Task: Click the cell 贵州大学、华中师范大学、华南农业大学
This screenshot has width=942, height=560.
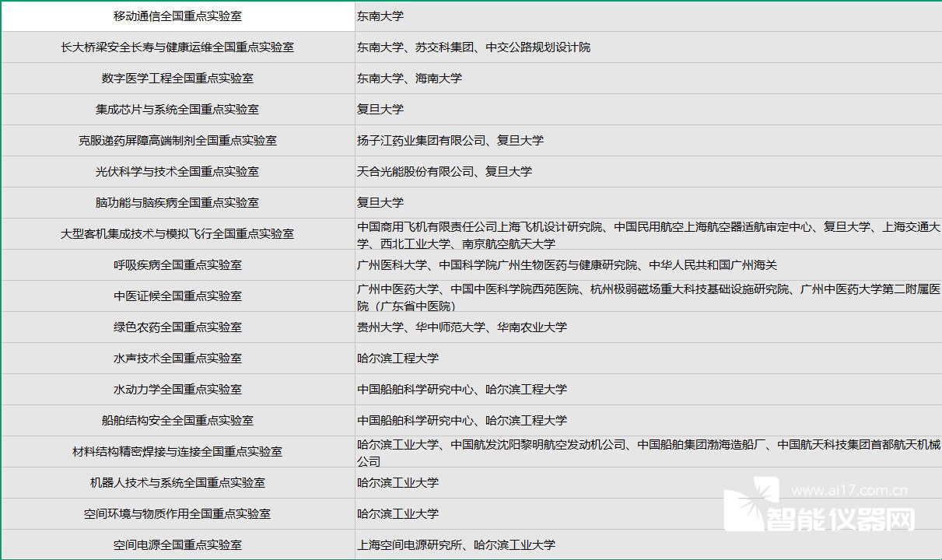Action: click(648, 327)
